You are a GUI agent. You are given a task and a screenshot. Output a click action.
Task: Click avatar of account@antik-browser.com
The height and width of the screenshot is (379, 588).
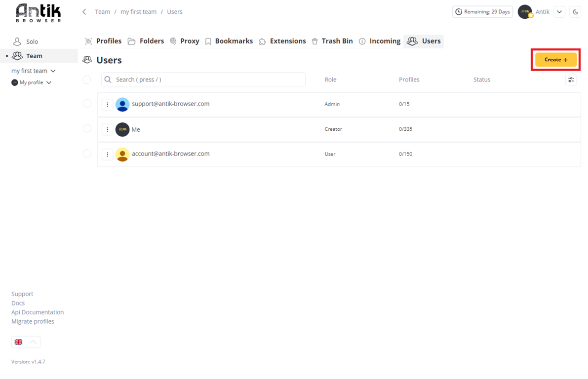click(x=122, y=154)
